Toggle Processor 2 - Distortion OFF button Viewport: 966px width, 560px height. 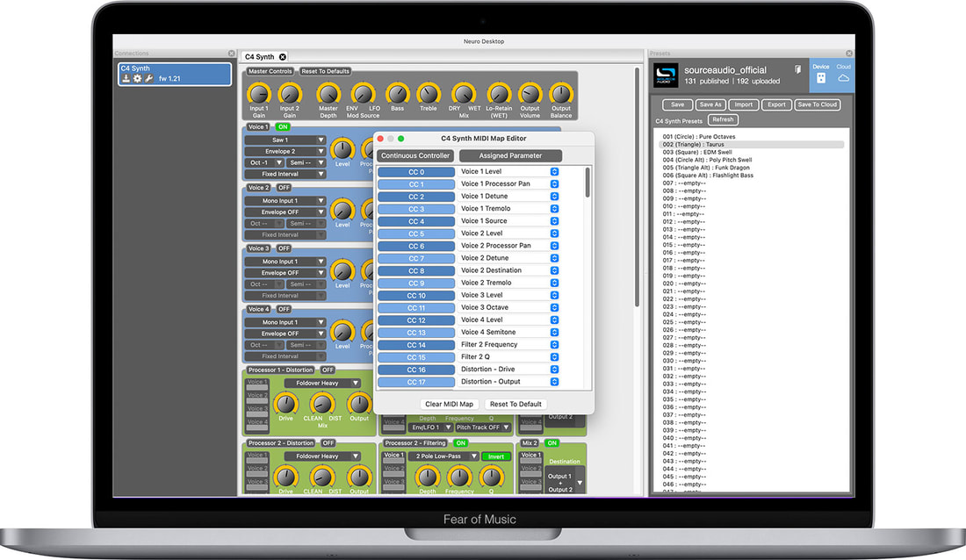[x=328, y=442]
